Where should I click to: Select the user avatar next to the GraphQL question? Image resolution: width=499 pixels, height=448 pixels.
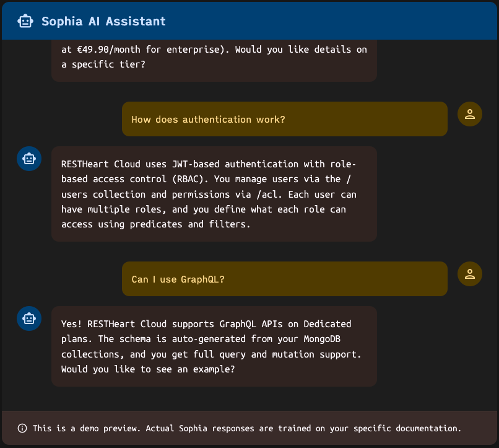click(x=469, y=274)
